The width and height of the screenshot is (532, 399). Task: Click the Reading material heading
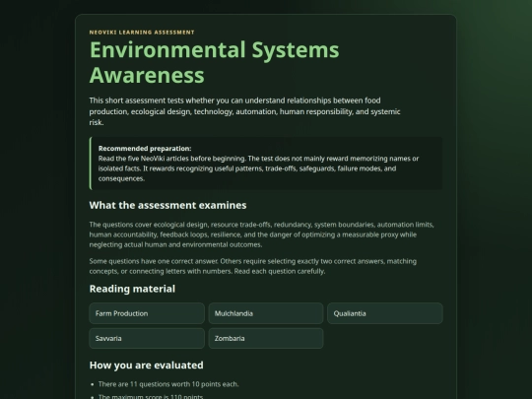(x=132, y=289)
